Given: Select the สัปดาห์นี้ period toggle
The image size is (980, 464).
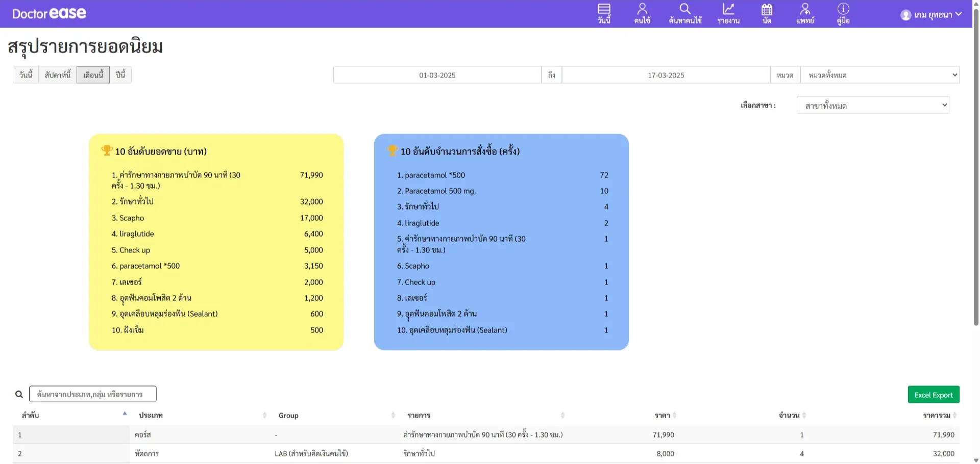Looking at the screenshot, I should click(x=58, y=75).
